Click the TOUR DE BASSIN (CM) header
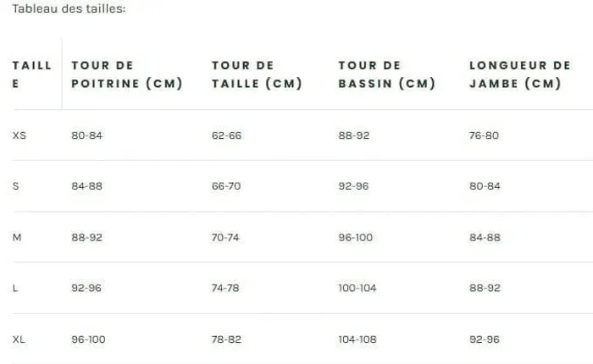Image resolution: width=593 pixels, height=364 pixels. click(x=387, y=74)
